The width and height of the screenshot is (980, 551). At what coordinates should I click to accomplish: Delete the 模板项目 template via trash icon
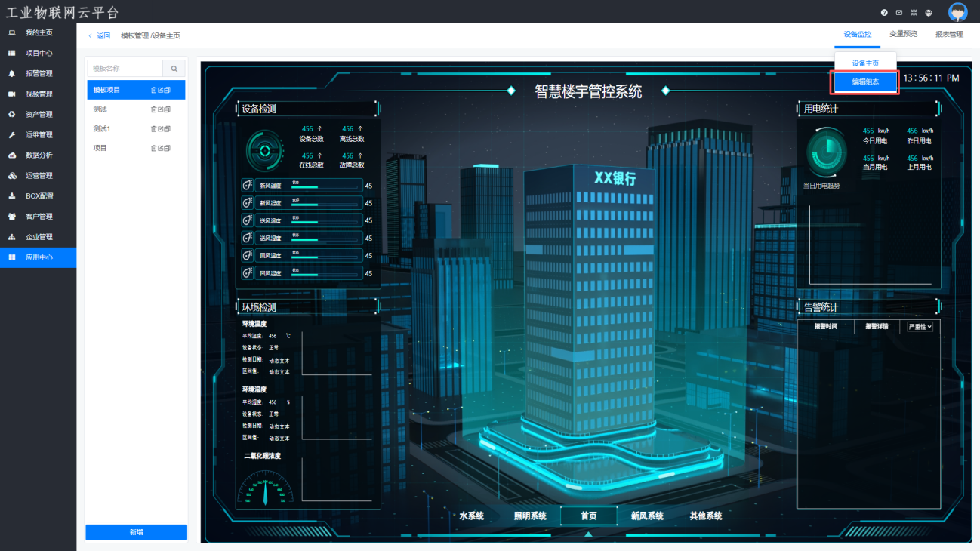click(154, 90)
